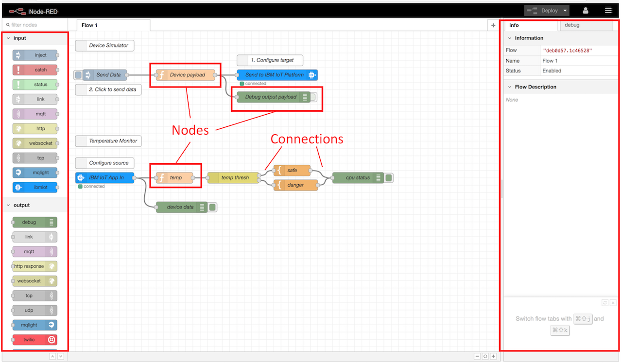Select the mqtt node under input

click(35, 114)
